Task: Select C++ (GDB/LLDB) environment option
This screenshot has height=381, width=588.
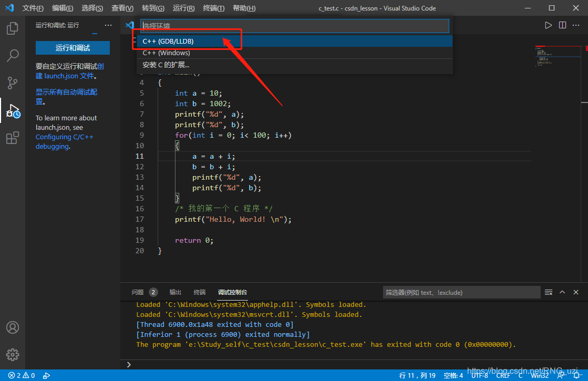Action: tap(295, 41)
